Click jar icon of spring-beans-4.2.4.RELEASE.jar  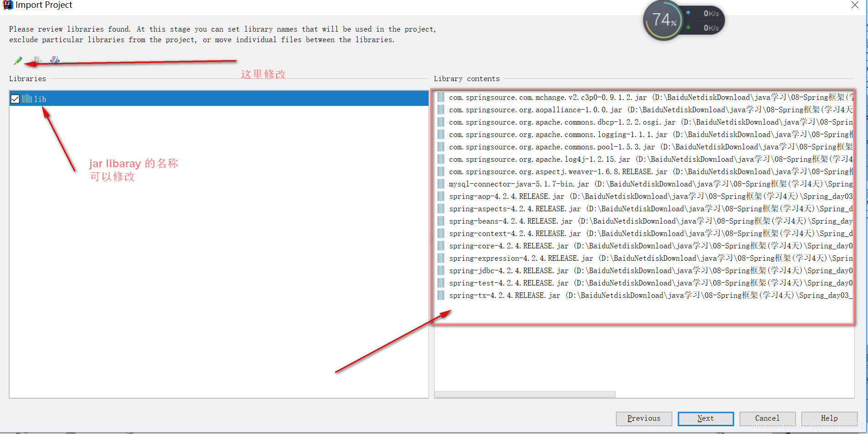point(441,221)
